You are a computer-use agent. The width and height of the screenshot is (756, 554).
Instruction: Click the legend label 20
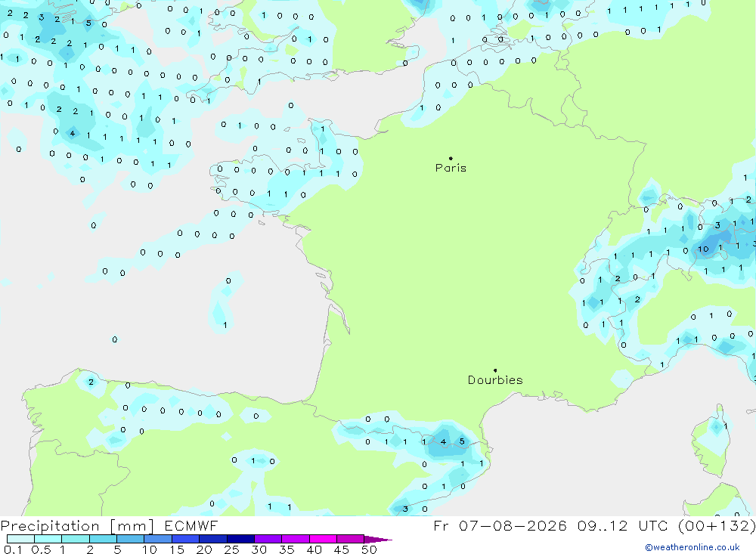tap(204, 549)
